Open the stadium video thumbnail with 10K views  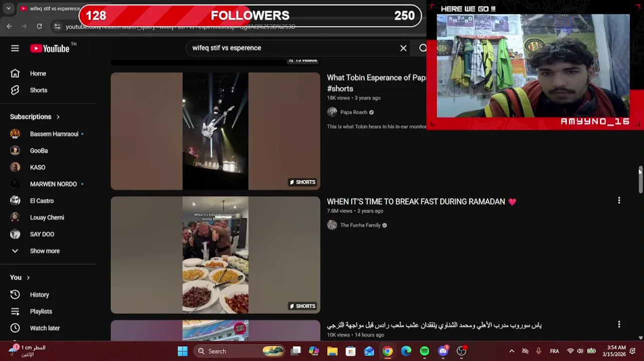(x=216, y=330)
